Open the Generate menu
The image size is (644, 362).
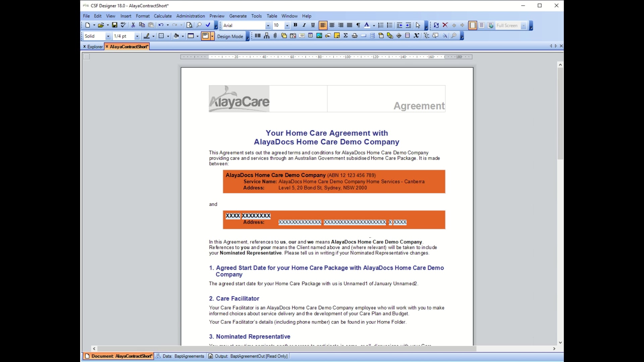[238, 16]
